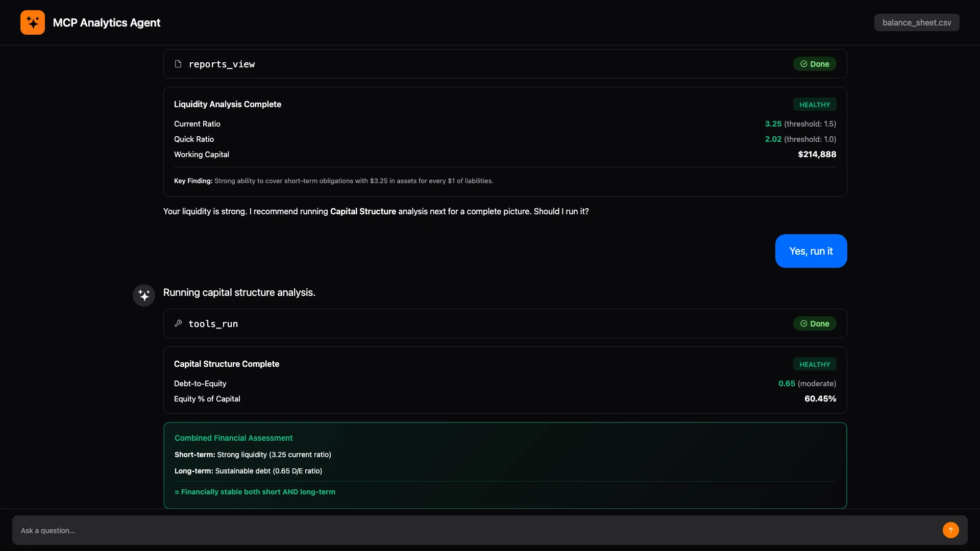This screenshot has height=551, width=980.
Task: Click the Liquidity Analysis Complete heading
Action: tap(228, 104)
